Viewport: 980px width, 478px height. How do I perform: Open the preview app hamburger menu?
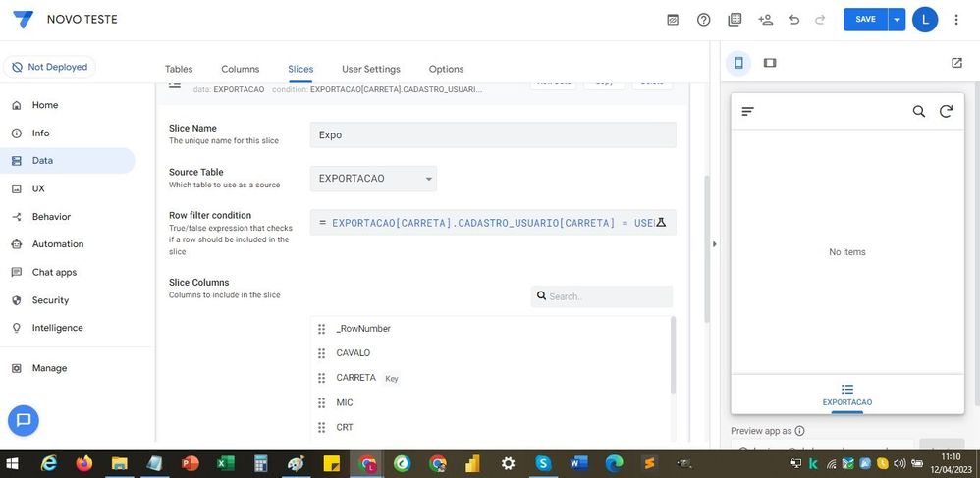coord(747,111)
